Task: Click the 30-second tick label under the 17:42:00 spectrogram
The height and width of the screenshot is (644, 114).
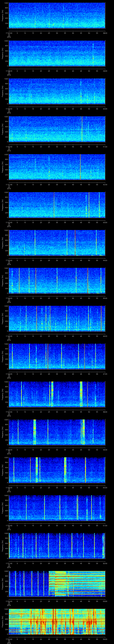Action: pyautogui.click(x=57, y=222)
